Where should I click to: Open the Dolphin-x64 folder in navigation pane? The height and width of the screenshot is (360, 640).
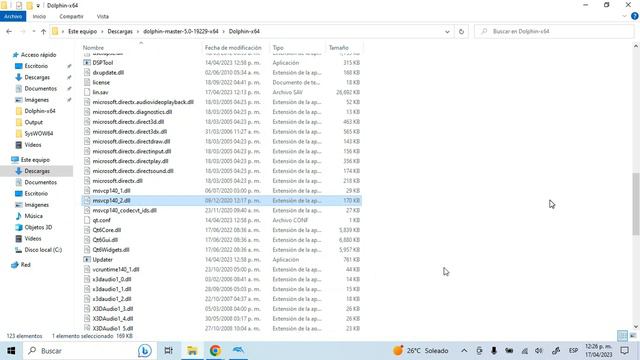40,111
